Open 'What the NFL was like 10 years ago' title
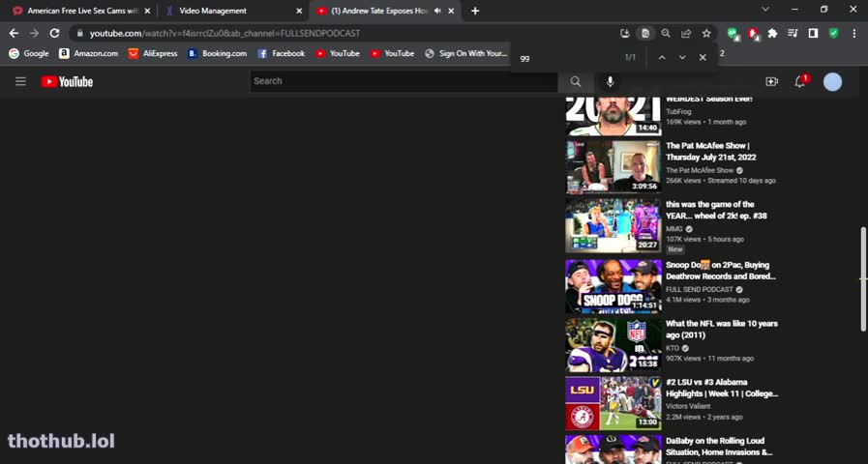This screenshot has height=464, width=868. coord(722,329)
